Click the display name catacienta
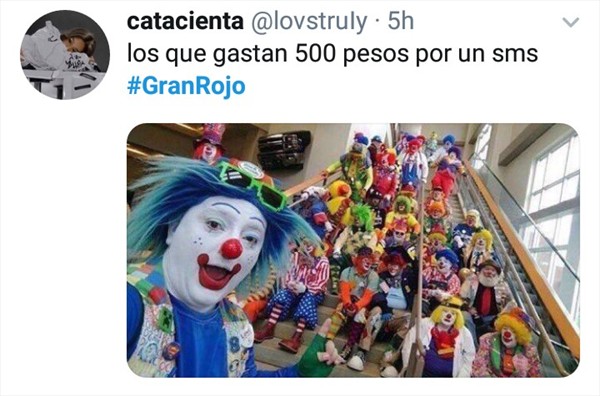Image resolution: width=600 pixels, height=396 pixels. pyautogui.click(x=185, y=21)
